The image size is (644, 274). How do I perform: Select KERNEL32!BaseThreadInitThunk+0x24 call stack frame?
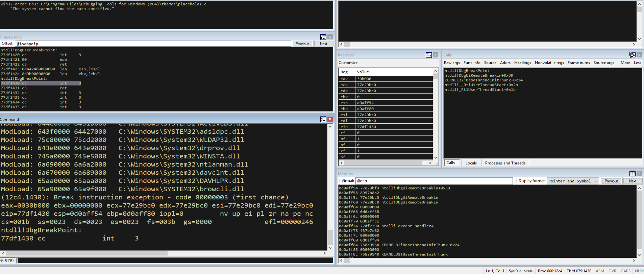click(x=484, y=80)
